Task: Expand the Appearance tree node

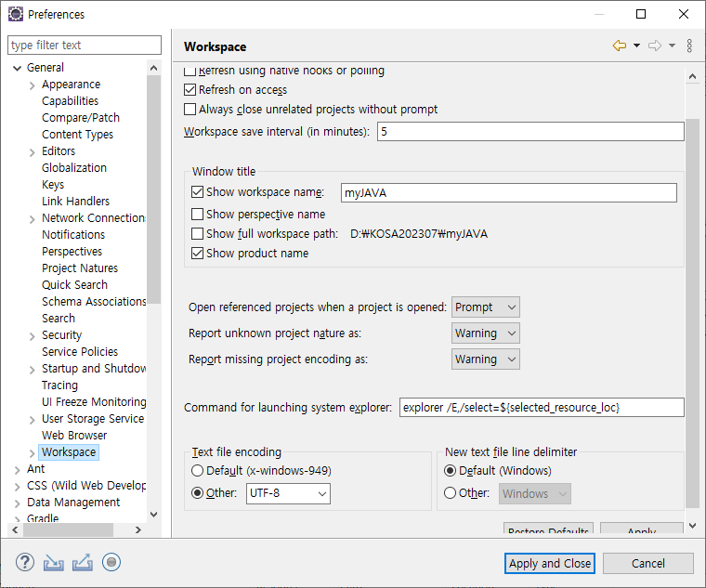Action: (x=32, y=85)
